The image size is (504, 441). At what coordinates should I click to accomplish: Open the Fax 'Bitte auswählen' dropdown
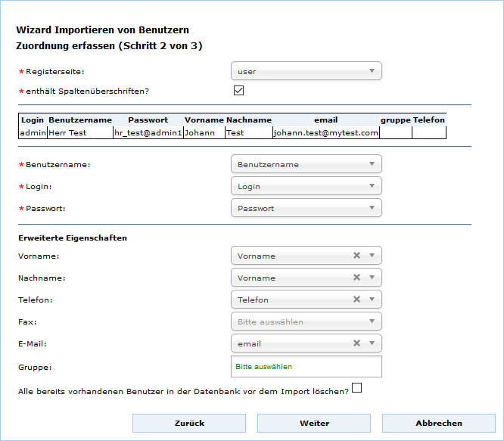(306, 321)
